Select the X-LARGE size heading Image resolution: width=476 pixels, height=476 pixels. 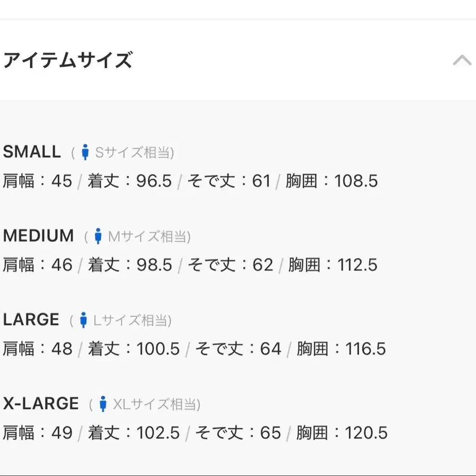point(41,404)
